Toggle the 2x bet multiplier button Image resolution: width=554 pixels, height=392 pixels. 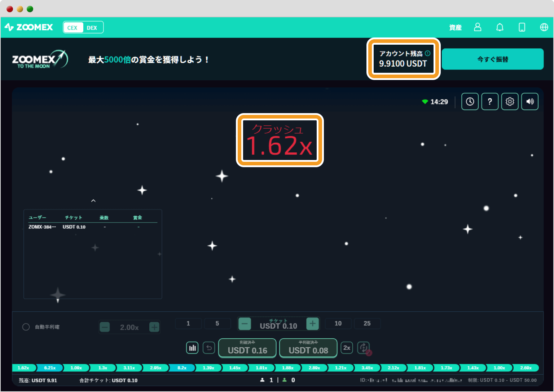tap(346, 348)
